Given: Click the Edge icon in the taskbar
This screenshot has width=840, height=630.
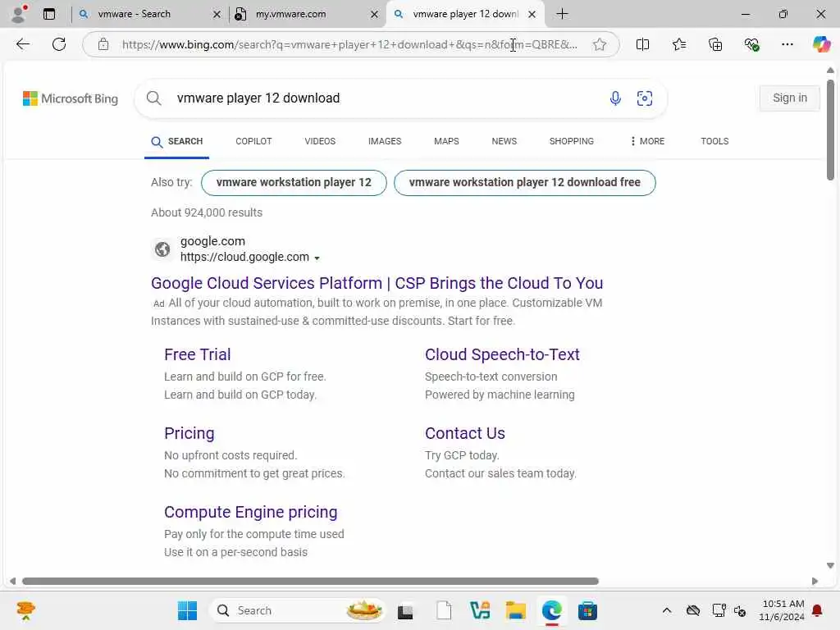Looking at the screenshot, I should 552,610.
